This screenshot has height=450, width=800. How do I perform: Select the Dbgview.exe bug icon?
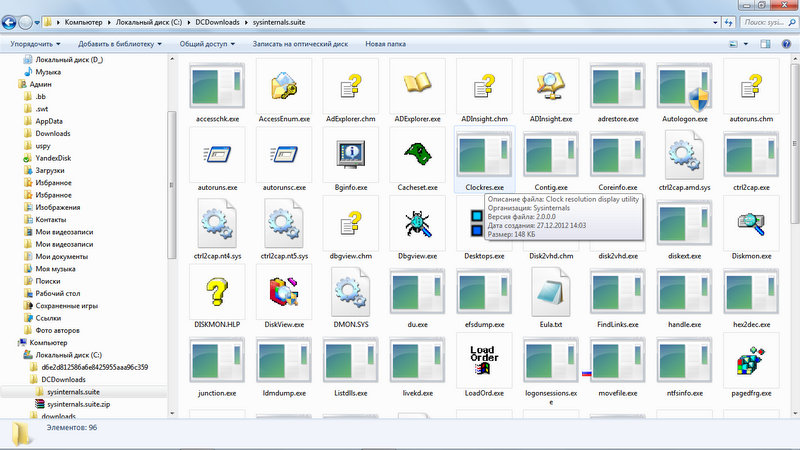[x=417, y=223]
